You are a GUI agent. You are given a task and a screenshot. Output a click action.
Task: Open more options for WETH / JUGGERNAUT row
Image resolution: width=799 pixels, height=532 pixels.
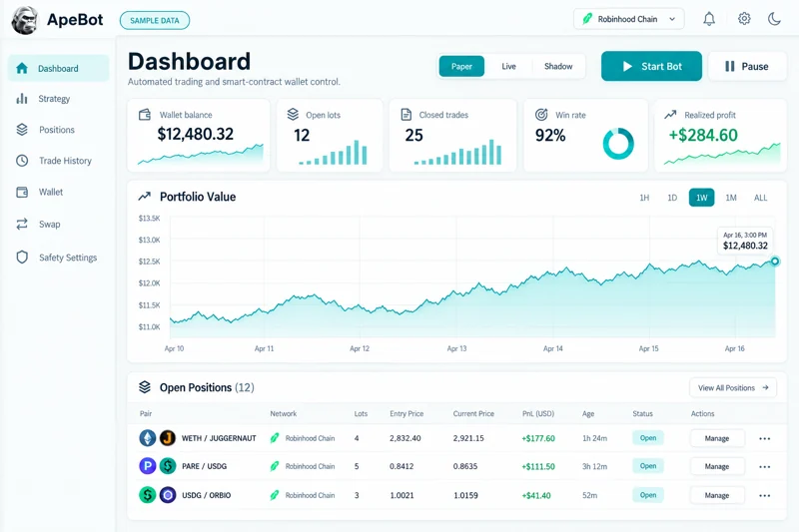[x=764, y=438]
